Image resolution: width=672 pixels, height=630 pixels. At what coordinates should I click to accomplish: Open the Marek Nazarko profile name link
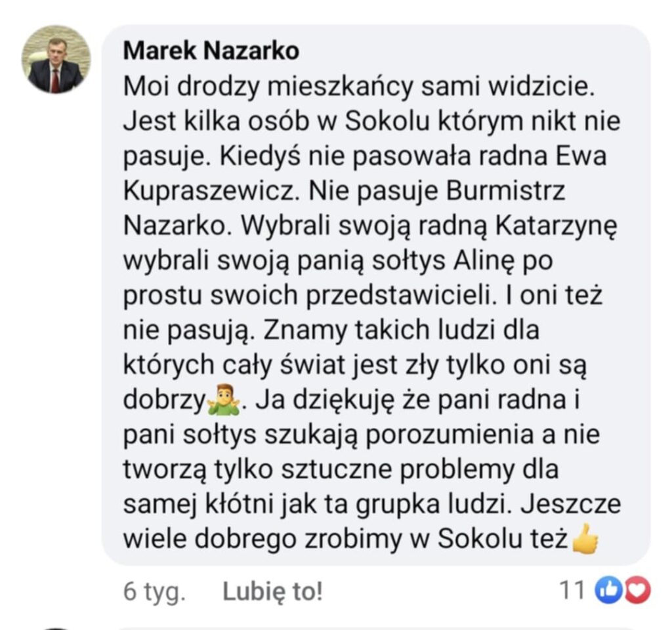[211, 51]
